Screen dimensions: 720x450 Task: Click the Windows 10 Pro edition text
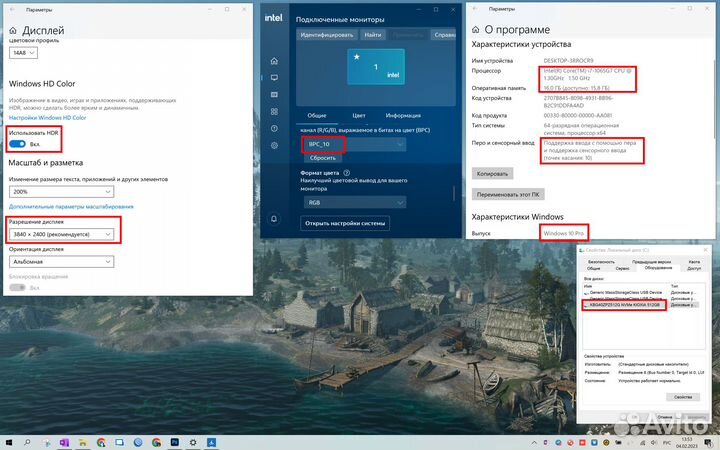coord(563,233)
